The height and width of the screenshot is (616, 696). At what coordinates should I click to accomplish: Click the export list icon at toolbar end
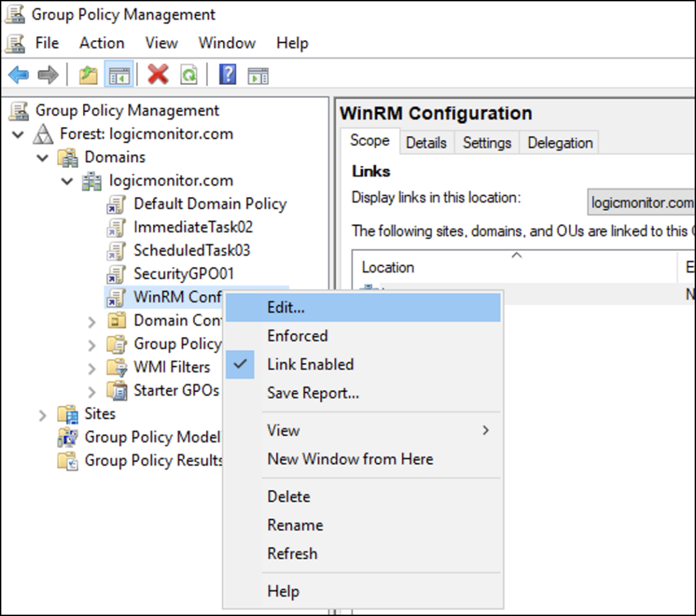tap(257, 74)
